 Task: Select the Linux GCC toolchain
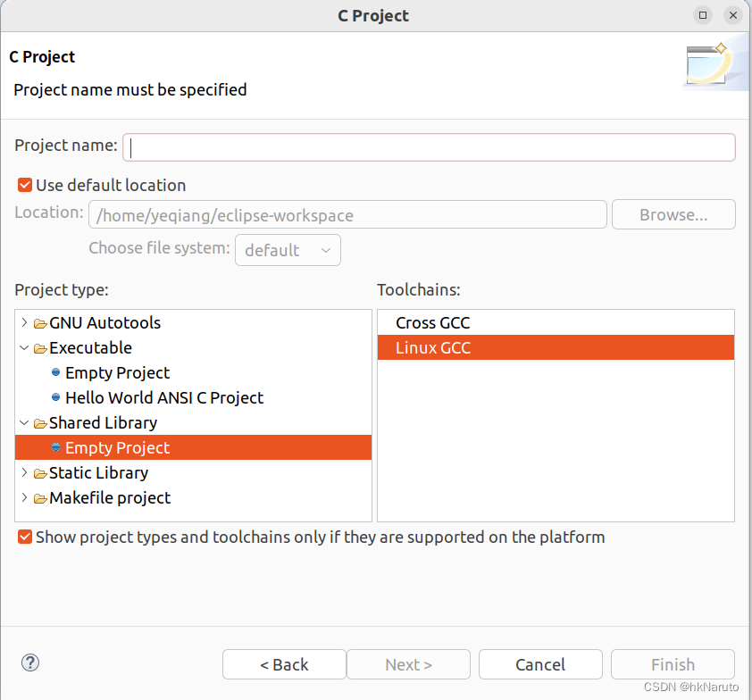pos(556,347)
